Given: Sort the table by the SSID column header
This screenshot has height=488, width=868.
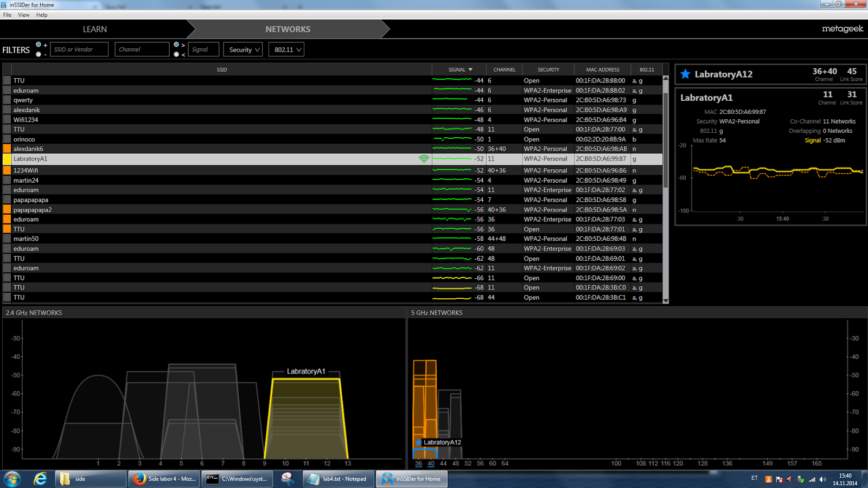Looking at the screenshot, I should (x=222, y=69).
